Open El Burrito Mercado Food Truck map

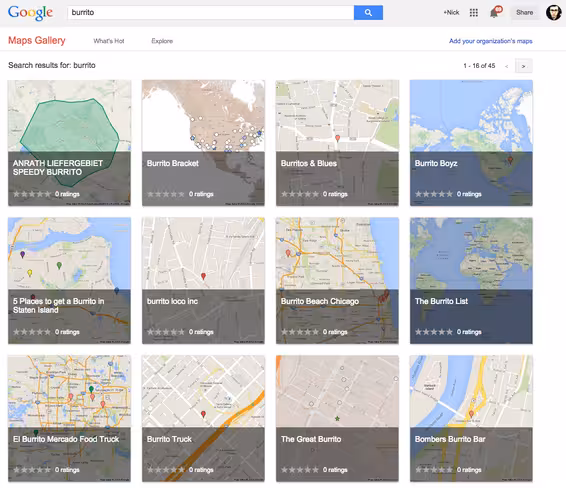pos(69,418)
